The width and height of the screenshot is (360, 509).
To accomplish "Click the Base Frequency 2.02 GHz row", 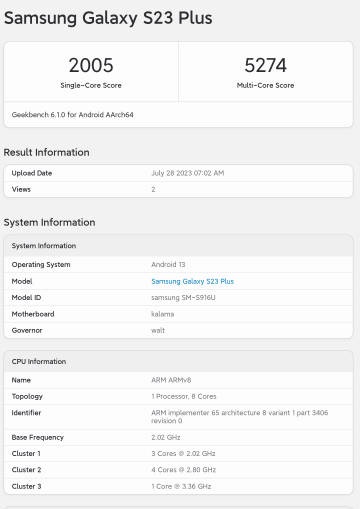I will pyautogui.click(x=178, y=437).
